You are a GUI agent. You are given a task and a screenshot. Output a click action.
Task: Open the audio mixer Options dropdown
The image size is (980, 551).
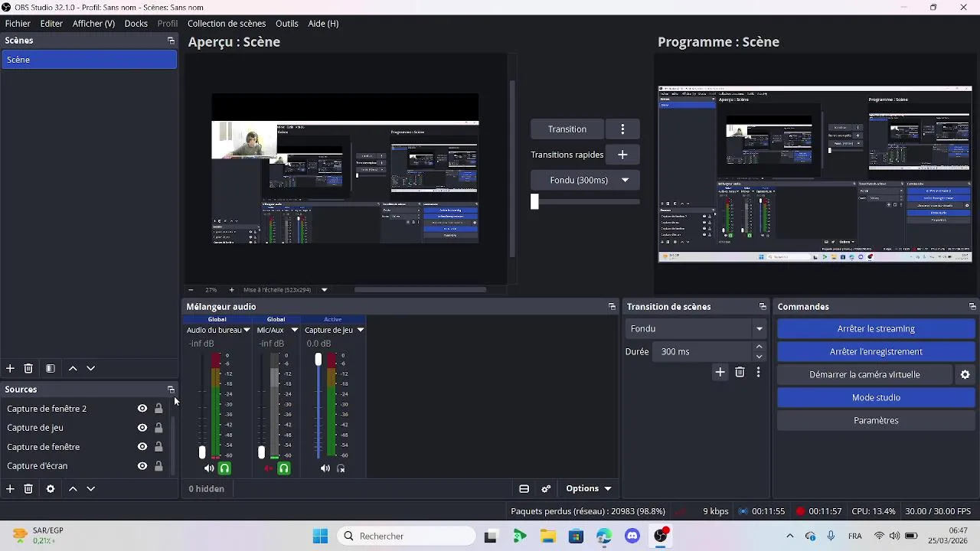click(589, 488)
